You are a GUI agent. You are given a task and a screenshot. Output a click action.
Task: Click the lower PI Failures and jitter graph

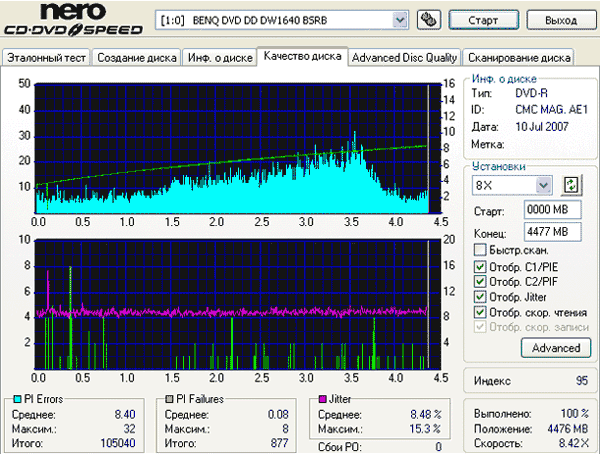click(238, 305)
